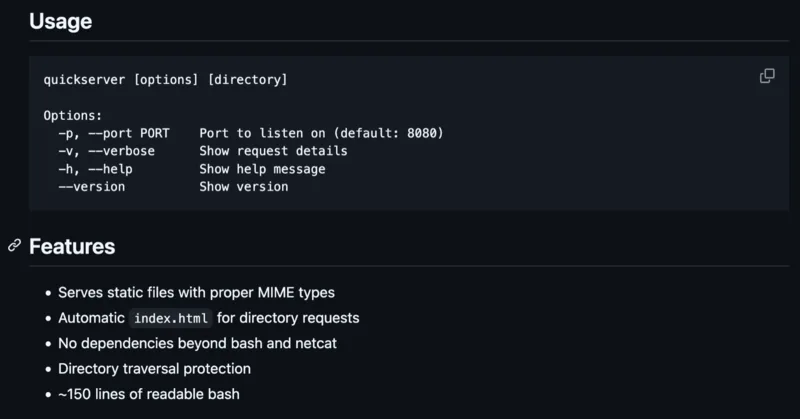800x419 pixels.
Task: Click the 'Options:' line in code block
Action: pyautogui.click(x=72, y=115)
